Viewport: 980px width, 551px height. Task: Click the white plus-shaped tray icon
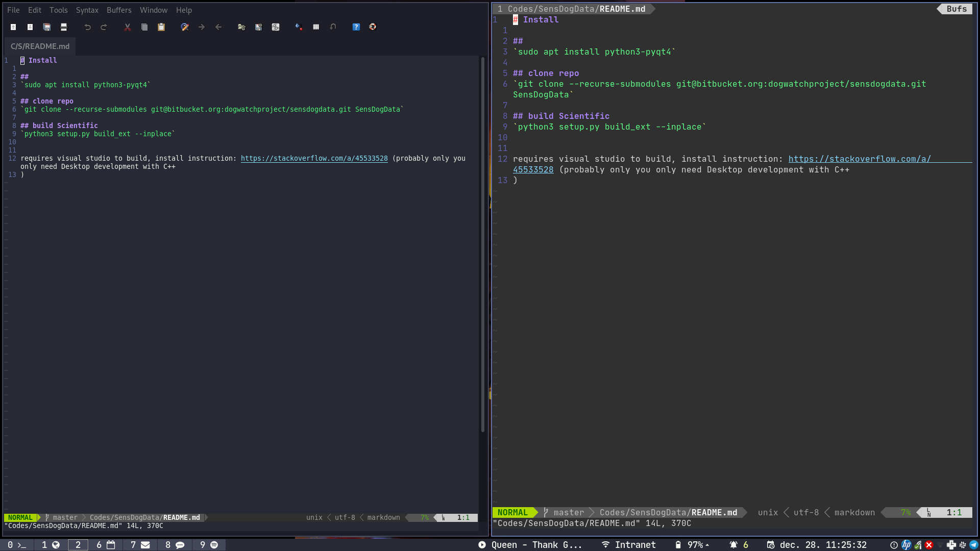951,545
